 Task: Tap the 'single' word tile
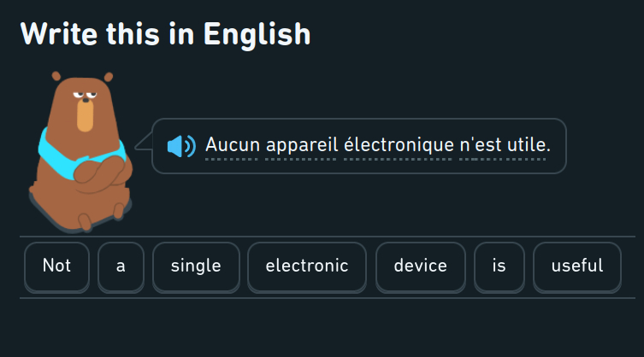click(x=196, y=266)
